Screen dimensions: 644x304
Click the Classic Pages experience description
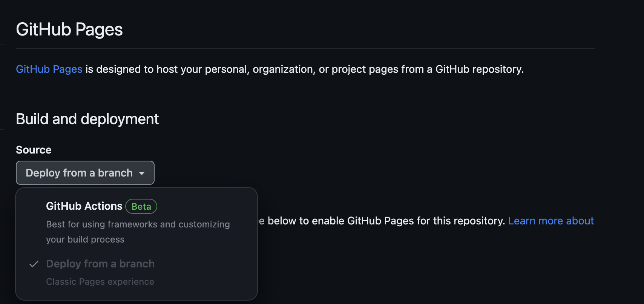[100, 281]
